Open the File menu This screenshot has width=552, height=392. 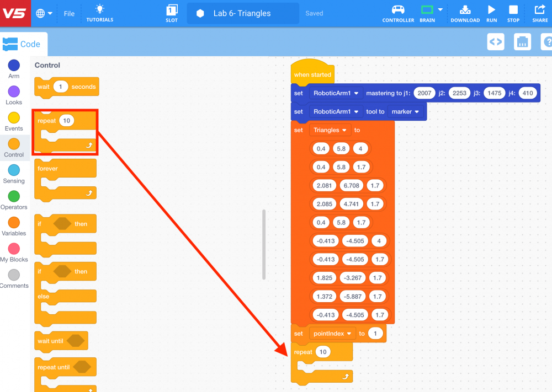click(x=69, y=13)
